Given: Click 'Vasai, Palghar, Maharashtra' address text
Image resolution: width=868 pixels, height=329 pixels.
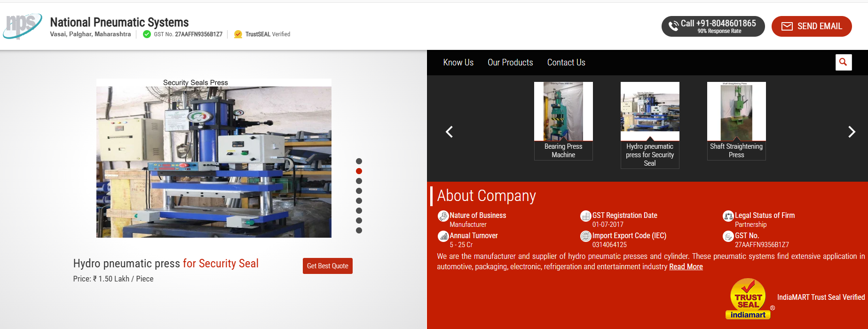Looking at the screenshot, I should [x=90, y=34].
